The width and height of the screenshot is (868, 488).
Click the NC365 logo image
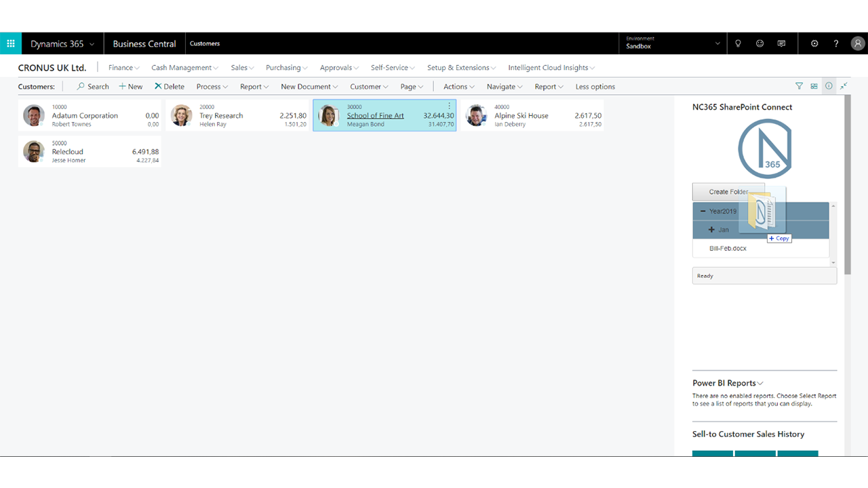[x=764, y=148]
